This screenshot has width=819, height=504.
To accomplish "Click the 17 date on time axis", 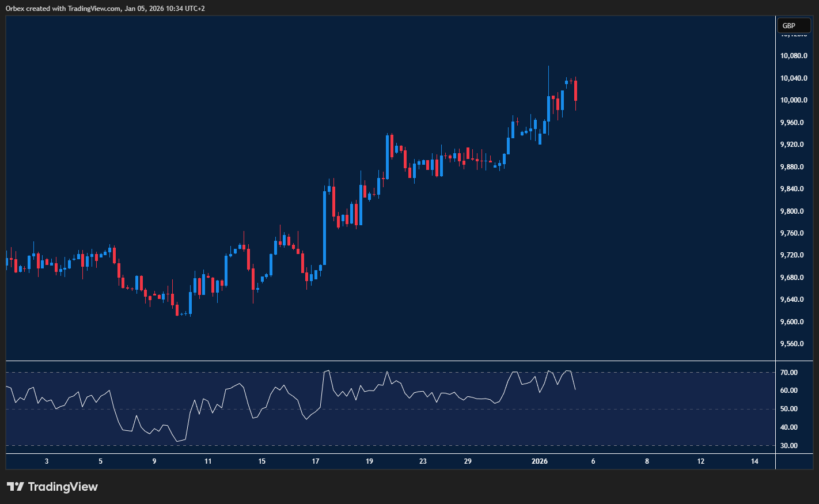I will click(316, 461).
